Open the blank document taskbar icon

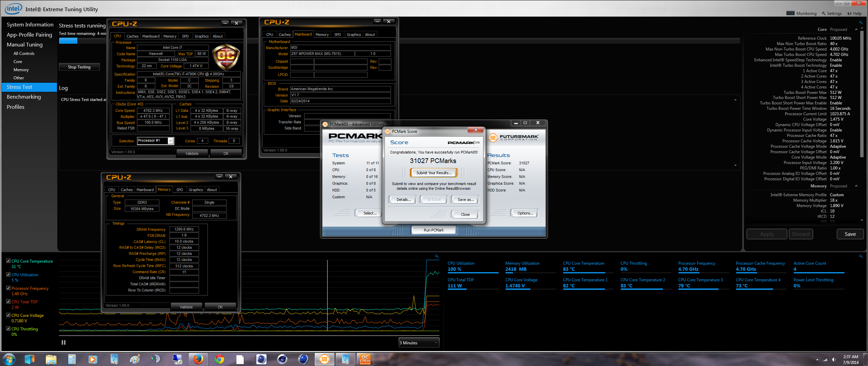pyautogui.click(x=240, y=359)
